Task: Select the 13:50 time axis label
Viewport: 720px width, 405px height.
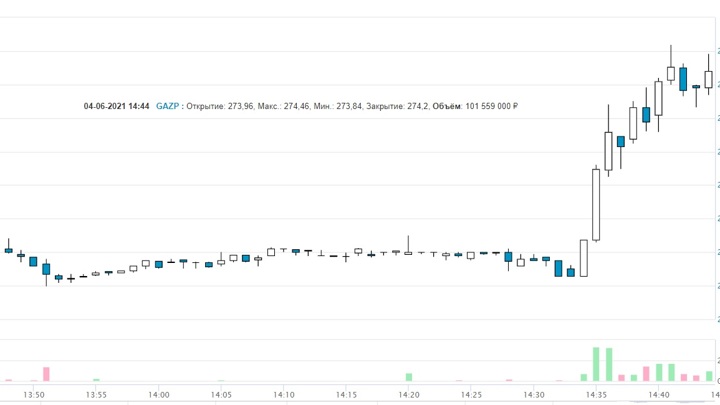Action: 34,395
